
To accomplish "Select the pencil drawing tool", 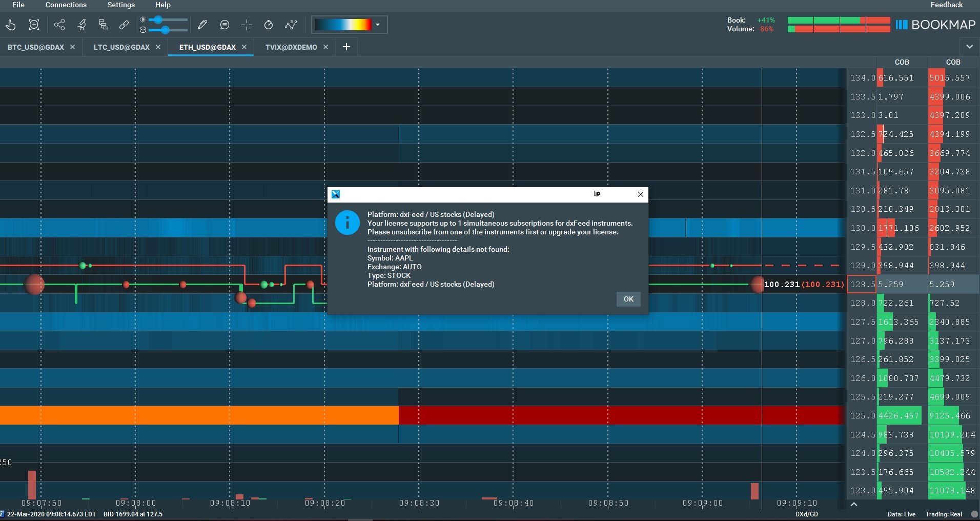I will (x=202, y=25).
